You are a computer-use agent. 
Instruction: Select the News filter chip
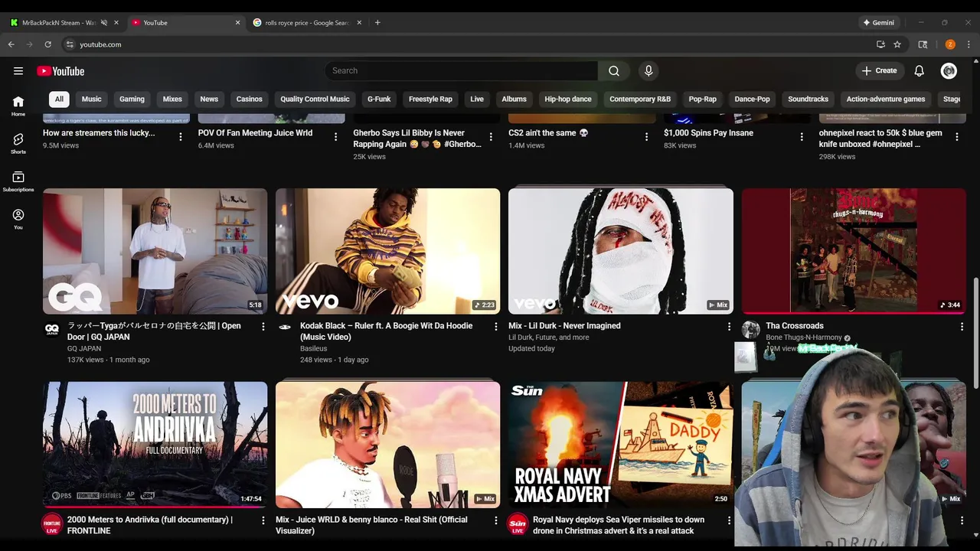click(x=209, y=99)
